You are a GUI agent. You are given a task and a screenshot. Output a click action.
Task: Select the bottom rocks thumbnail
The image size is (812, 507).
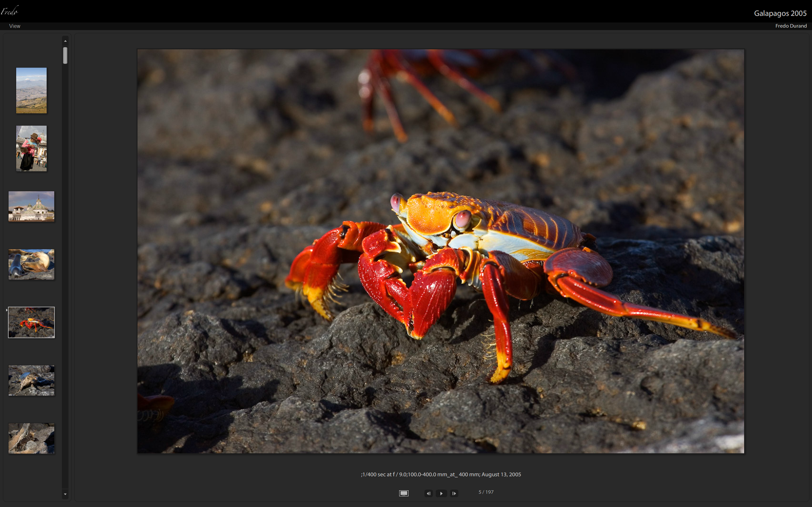pyautogui.click(x=31, y=438)
